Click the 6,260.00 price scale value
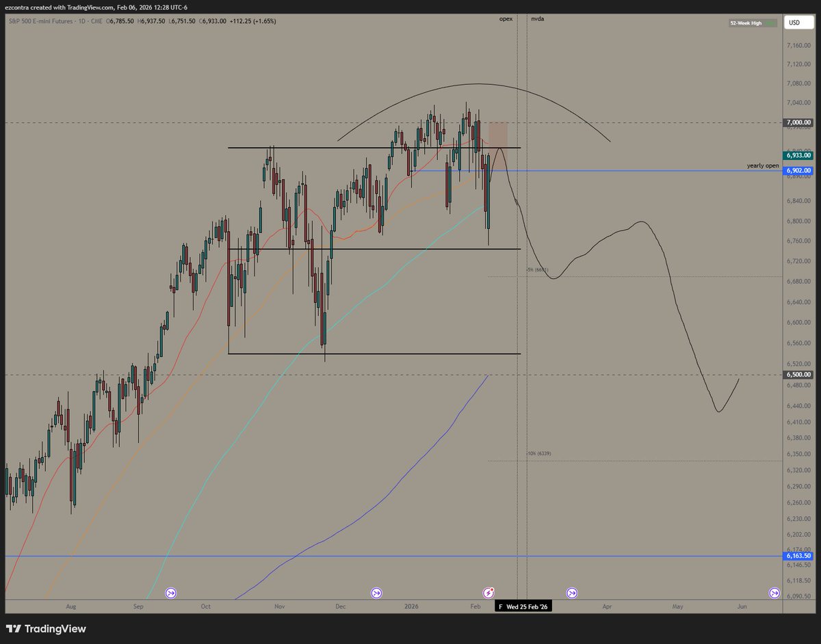821x644 pixels. [x=798, y=502]
